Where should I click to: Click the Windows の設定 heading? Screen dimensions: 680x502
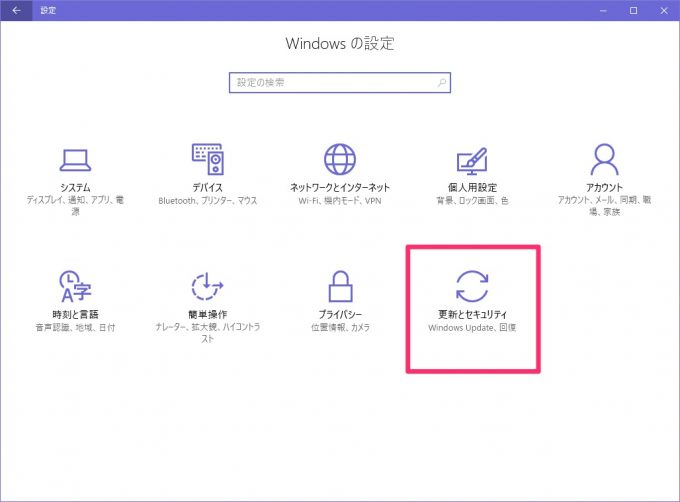[340, 44]
